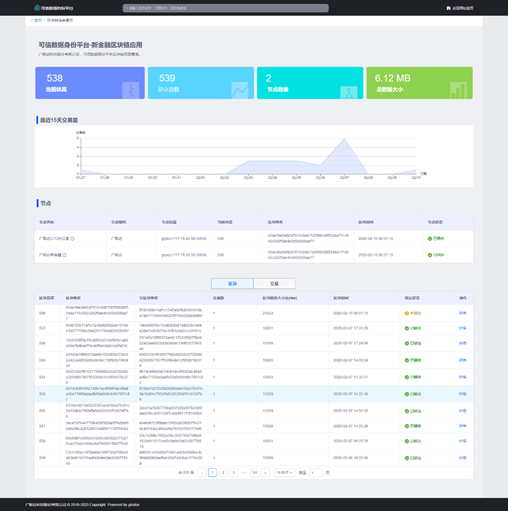
Task: Click the block-height icon on the 538 card
Action: click(x=130, y=90)
